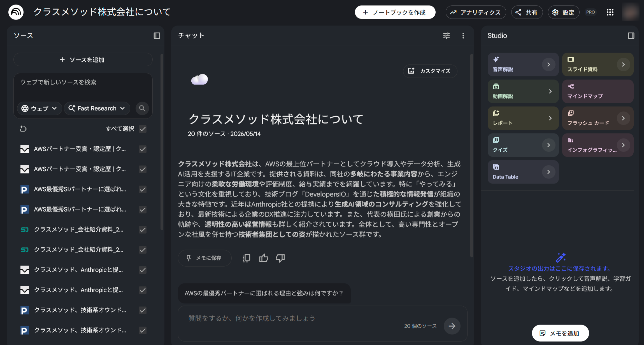Open the Fast Research mode dropdown
The height and width of the screenshot is (345, 644).
pos(97,108)
